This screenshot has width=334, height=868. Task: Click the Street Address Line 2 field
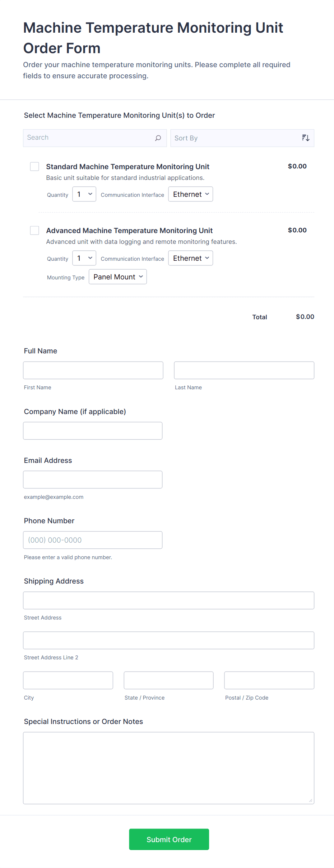[168, 640]
